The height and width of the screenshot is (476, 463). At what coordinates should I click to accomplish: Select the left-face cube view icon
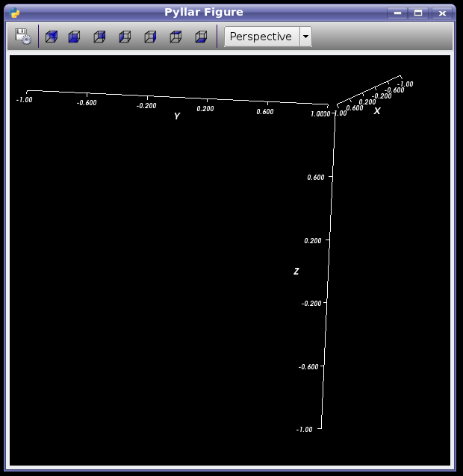125,37
